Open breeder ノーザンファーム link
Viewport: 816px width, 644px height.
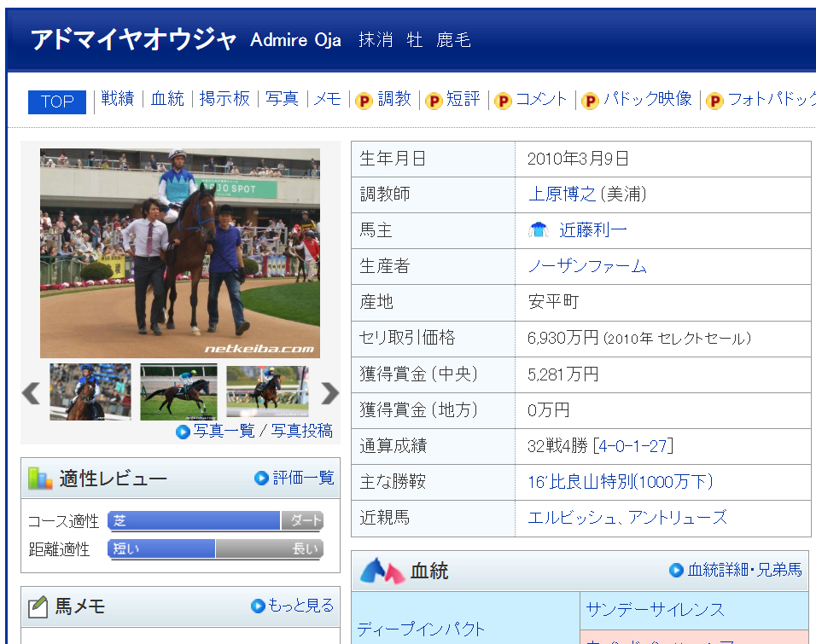[x=587, y=266]
